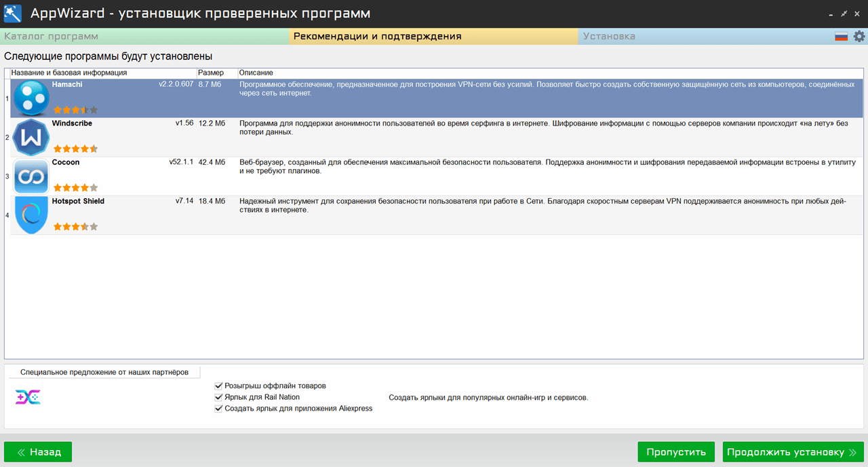Uncheck 'Розыгрыш оффлайн товаров' checkbox

(x=218, y=386)
